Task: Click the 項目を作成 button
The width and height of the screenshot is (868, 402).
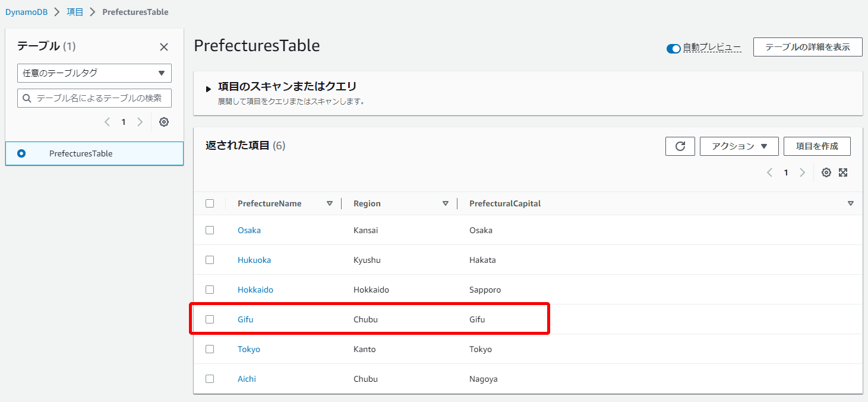Action: (x=817, y=146)
